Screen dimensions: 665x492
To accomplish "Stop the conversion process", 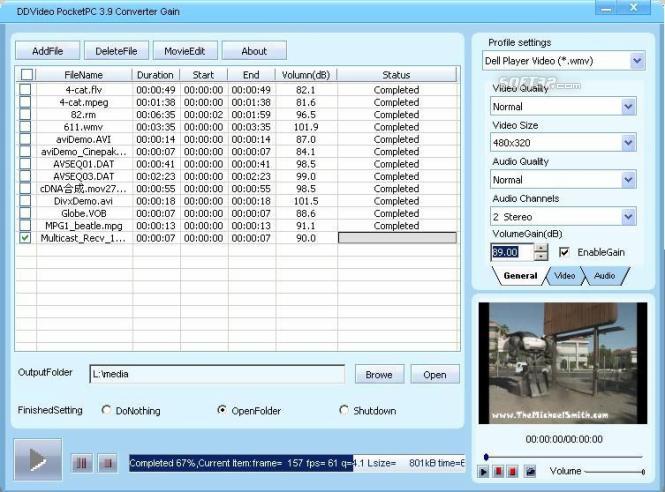I will point(108,463).
